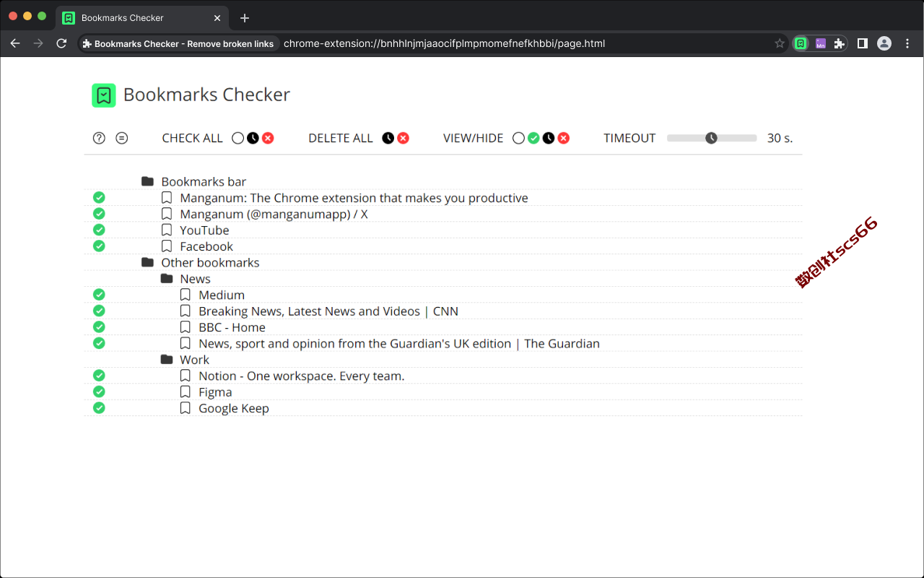
Task: Delete all broken bookmarks with DELETE ALL red X
Action: point(404,138)
